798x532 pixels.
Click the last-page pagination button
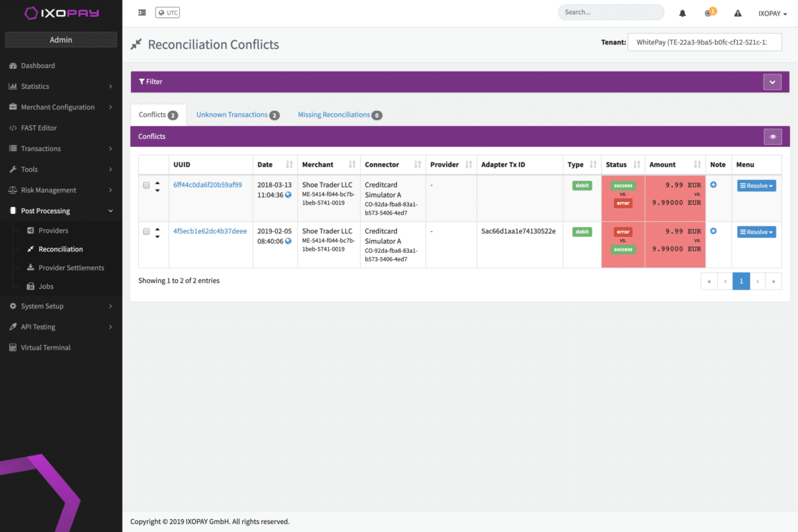[x=773, y=281]
